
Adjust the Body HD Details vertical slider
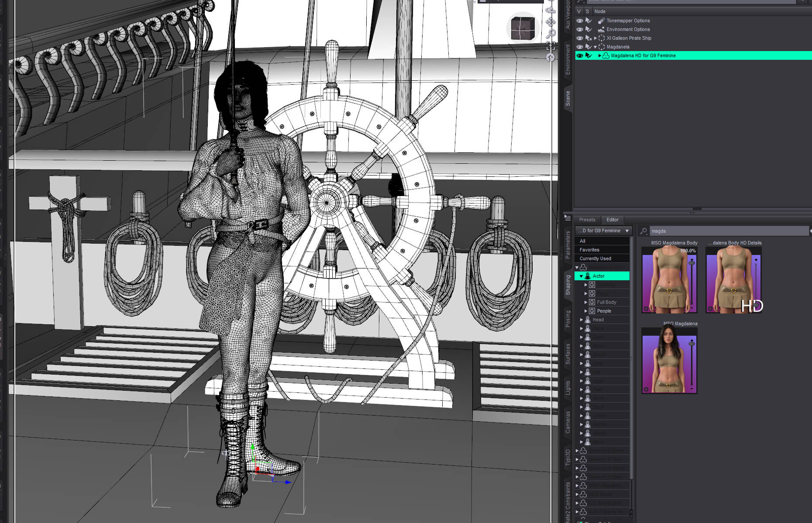pyautogui.click(x=756, y=284)
